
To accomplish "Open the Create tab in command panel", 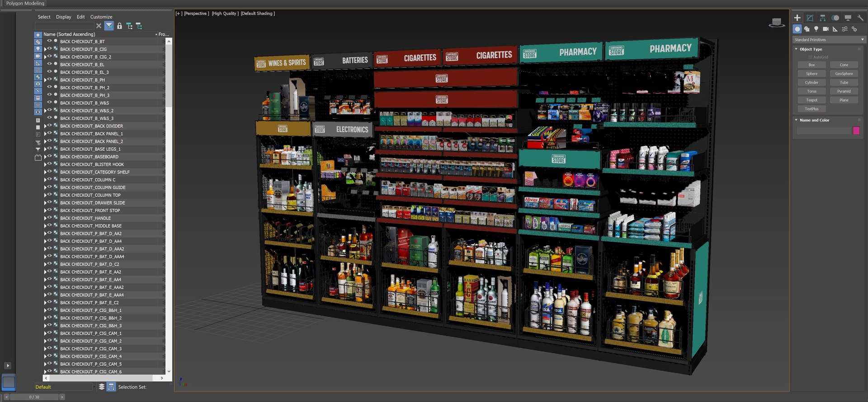I will point(797,18).
